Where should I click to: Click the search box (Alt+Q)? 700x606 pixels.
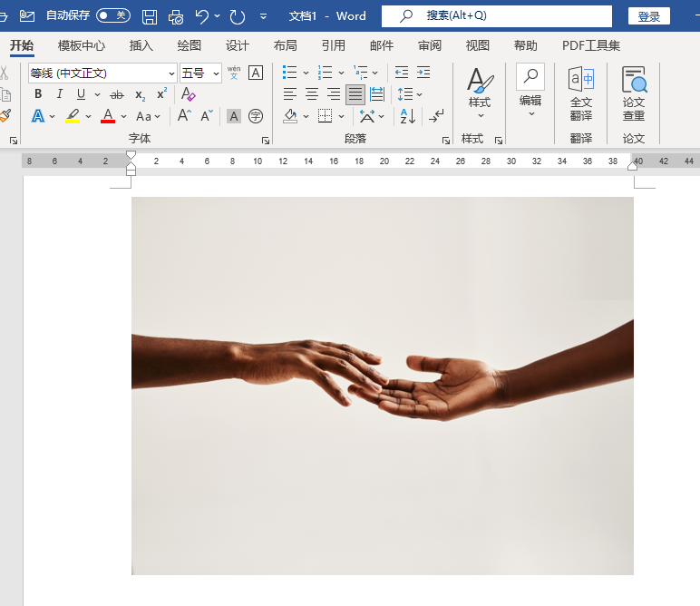[x=496, y=16]
